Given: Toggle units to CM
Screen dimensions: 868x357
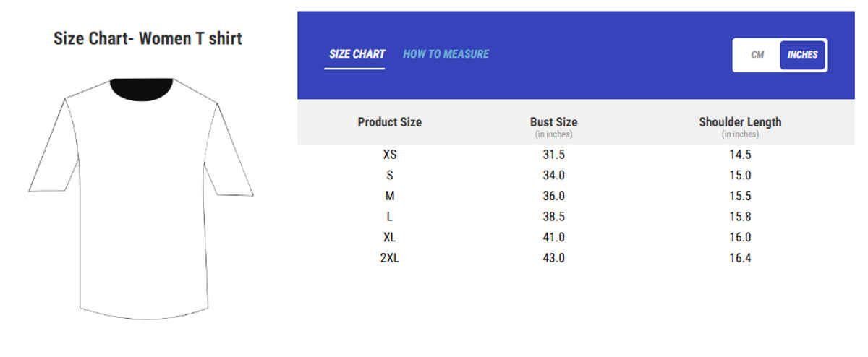Looking at the screenshot, I should click(x=757, y=55).
